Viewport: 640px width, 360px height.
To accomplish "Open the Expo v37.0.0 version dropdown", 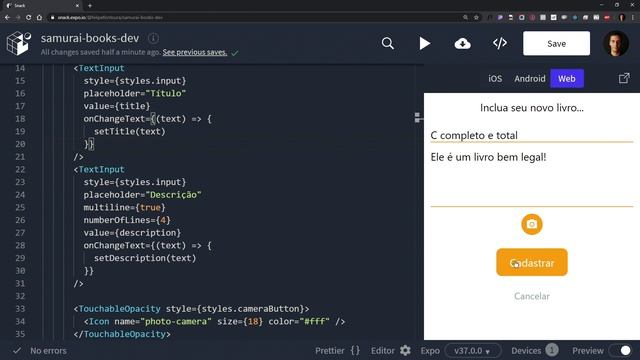I will pos(473,351).
